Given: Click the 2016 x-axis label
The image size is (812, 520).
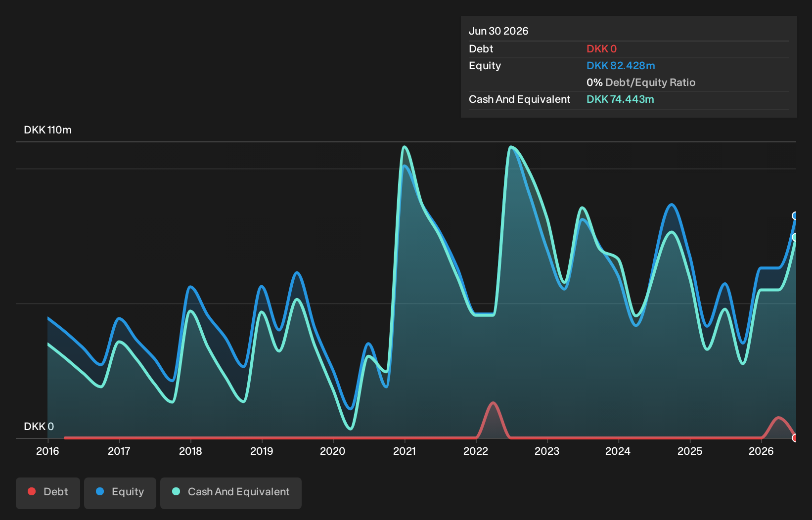Looking at the screenshot, I should tap(47, 451).
